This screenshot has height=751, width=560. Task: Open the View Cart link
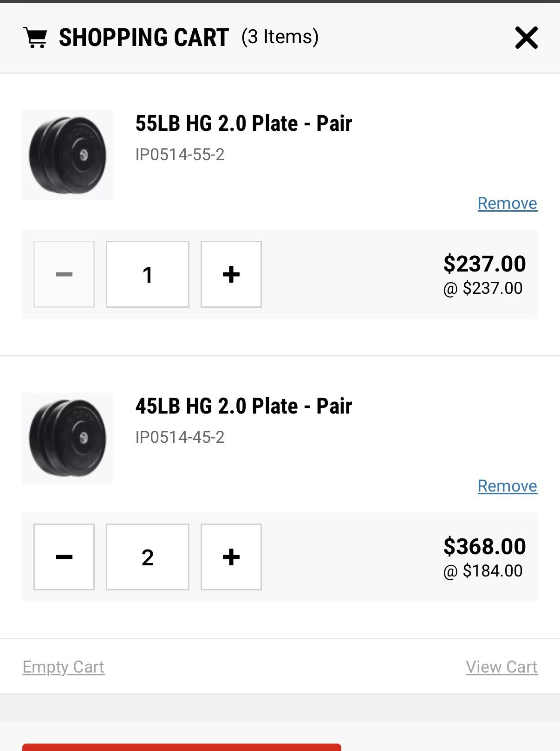coord(501,667)
